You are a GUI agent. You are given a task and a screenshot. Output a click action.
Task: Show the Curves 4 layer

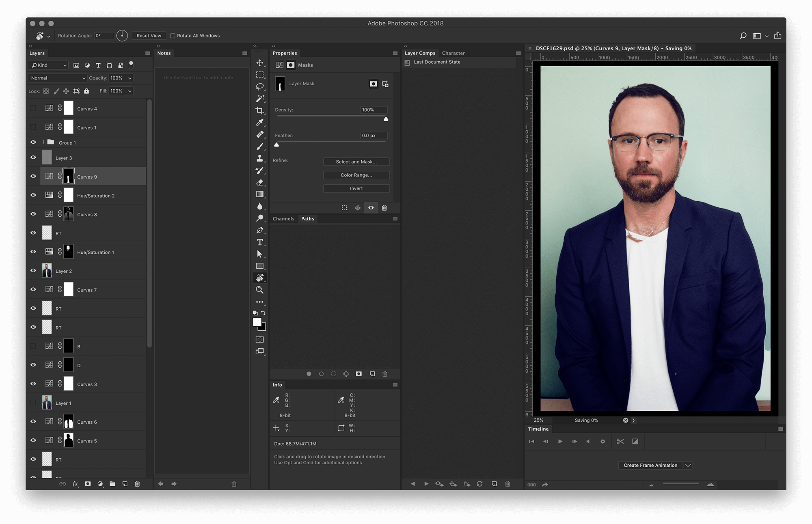[33, 108]
